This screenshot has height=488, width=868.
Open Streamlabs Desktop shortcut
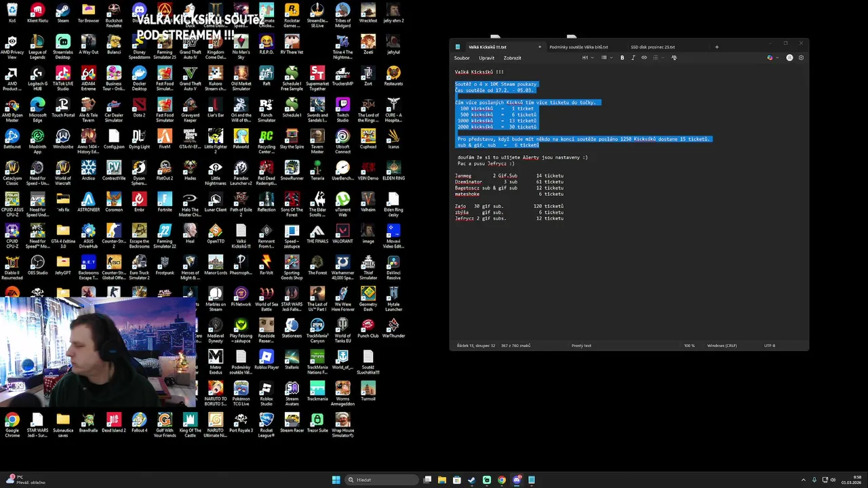[x=63, y=45]
